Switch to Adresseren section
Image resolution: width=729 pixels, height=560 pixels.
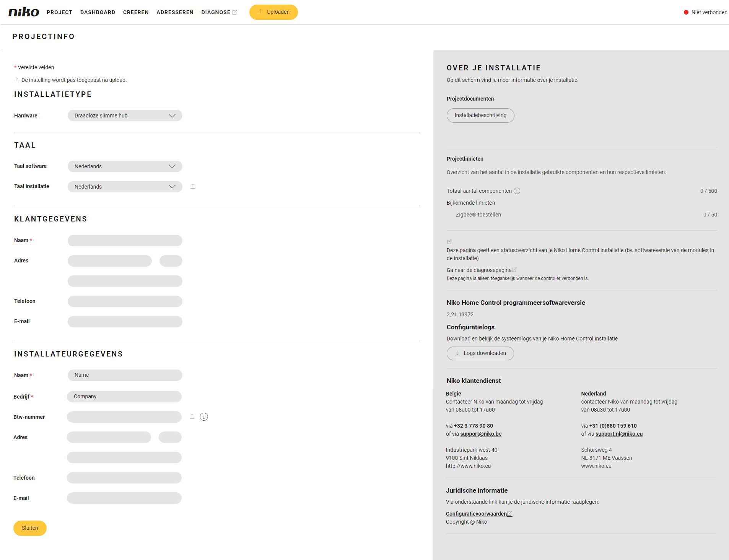(175, 12)
